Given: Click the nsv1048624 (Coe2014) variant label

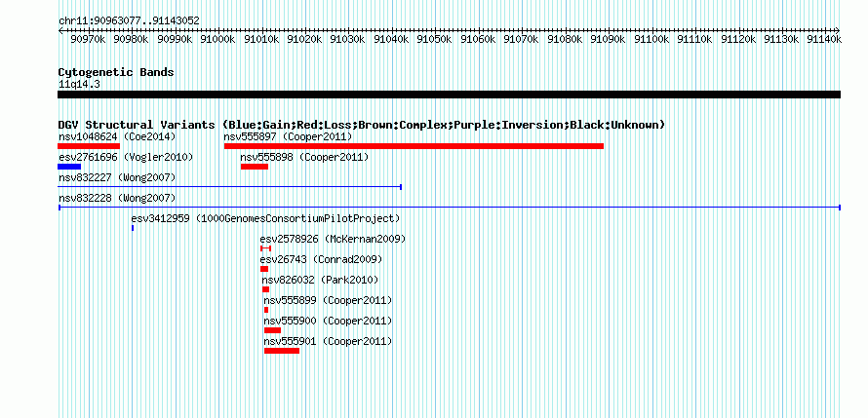Looking at the screenshot, I should click(117, 136).
